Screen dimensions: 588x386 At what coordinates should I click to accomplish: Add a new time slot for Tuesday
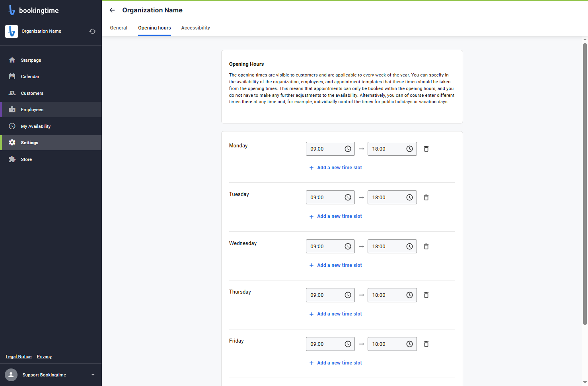(336, 216)
